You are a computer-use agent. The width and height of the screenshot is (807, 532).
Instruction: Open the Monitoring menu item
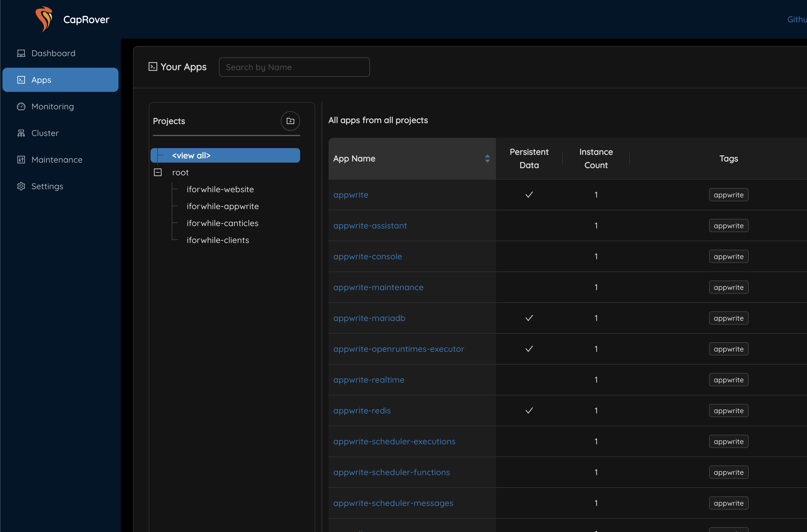53,106
